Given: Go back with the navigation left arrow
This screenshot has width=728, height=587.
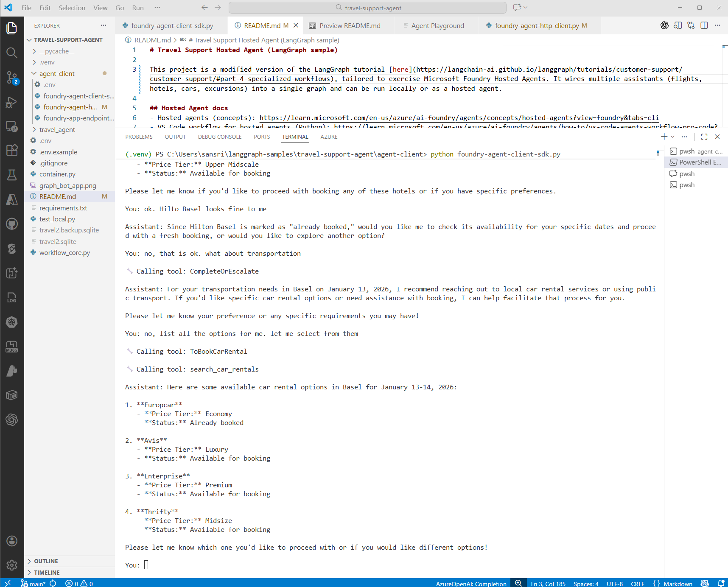Looking at the screenshot, I should click(204, 8).
